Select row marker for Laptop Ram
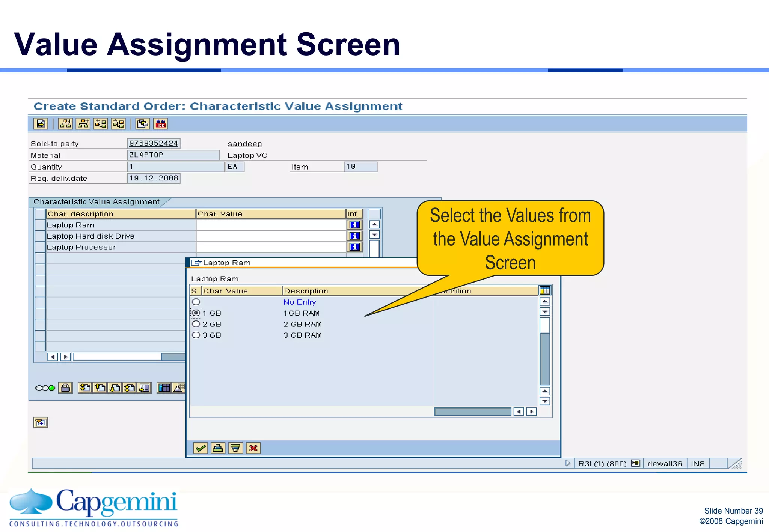 tap(40, 225)
